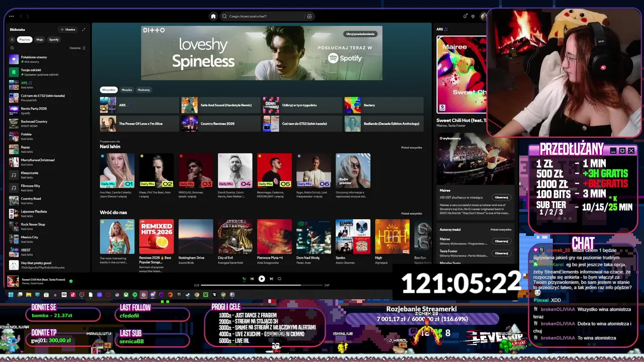Image resolution: width=644 pixels, height=362 pixels.
Task: Switch to the Podcasty tab
Action: (x=144, y=89)
